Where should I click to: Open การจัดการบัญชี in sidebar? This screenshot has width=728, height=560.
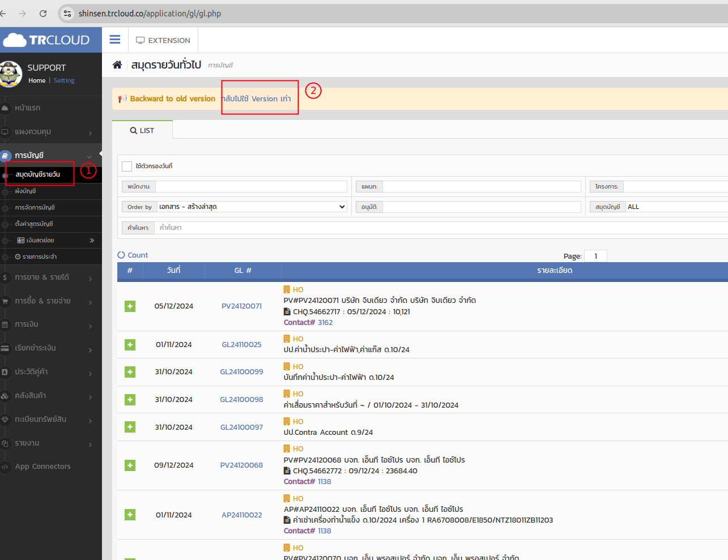click(x=35, y=208)
